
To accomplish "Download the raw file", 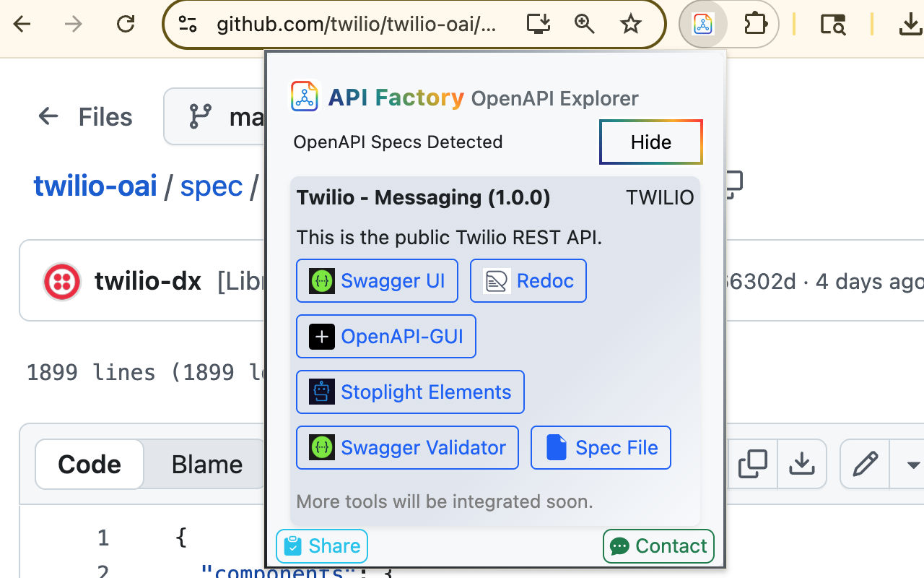I will [x=802, y=464].
